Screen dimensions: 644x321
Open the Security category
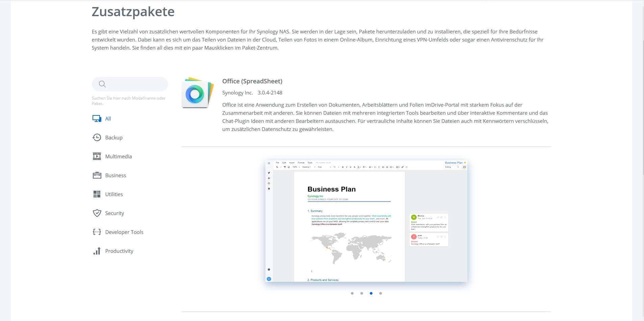tap(114, 213)
